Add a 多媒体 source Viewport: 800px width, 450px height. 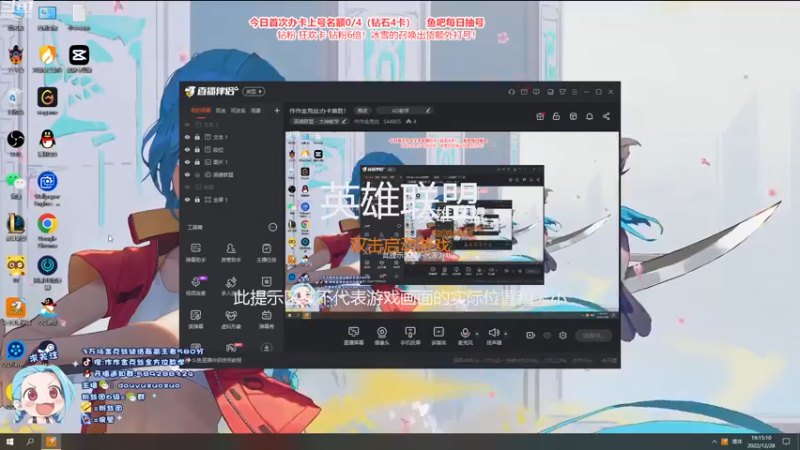438,336
